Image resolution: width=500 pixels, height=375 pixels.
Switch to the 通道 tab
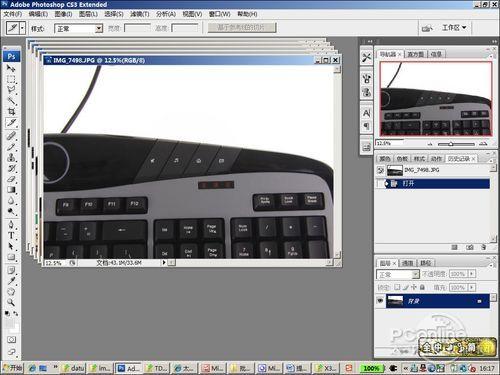(407, 263)
